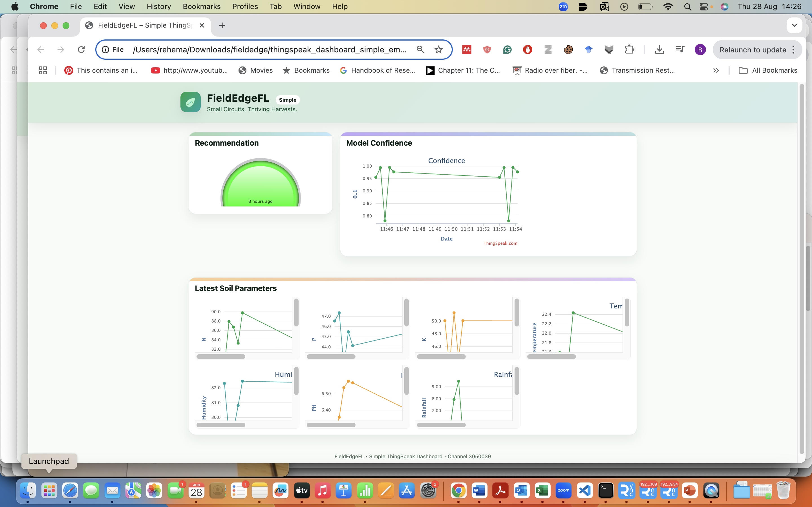Open the Bookmarks menu in menu bar

201,6
